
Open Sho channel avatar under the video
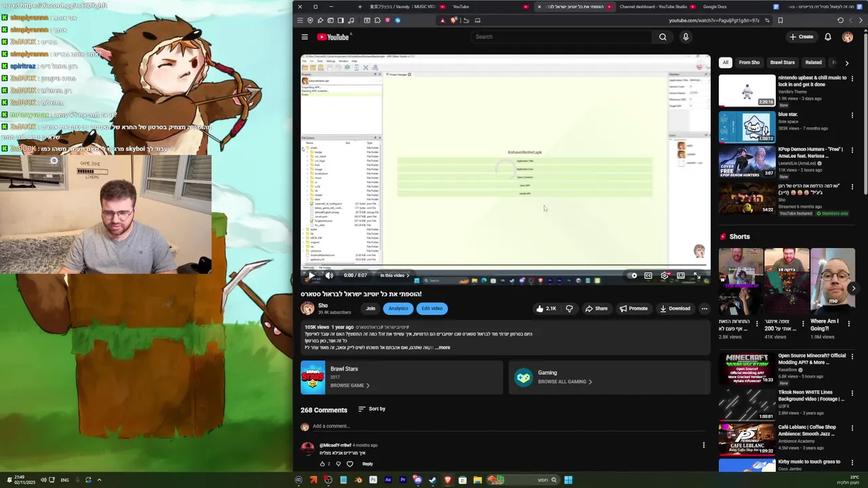(x=308, y=308)
